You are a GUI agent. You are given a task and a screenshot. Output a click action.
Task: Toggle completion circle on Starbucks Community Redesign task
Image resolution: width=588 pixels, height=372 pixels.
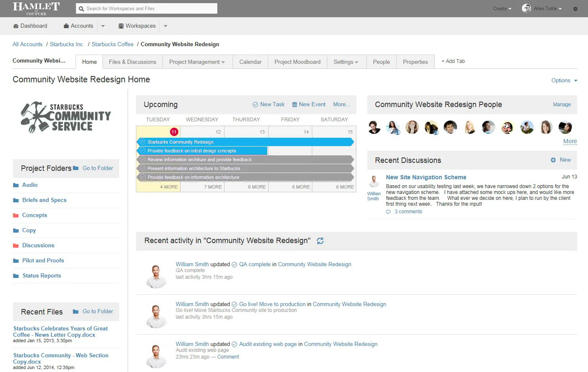point(143,142)
